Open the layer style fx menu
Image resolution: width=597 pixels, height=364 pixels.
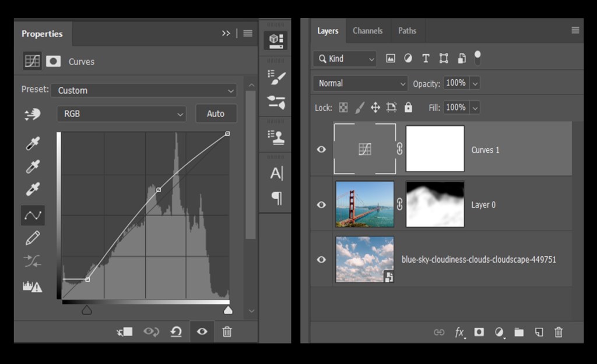click(459, 332)
